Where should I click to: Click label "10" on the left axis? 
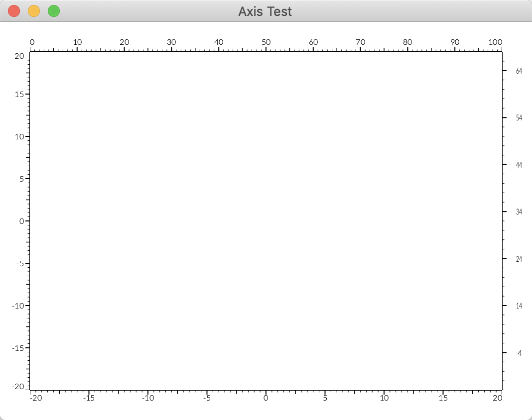click(x=19, y=137)
